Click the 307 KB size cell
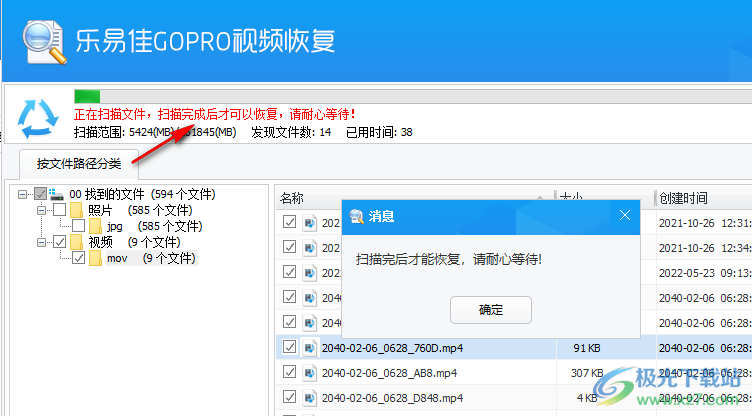 tap(587, 373)
